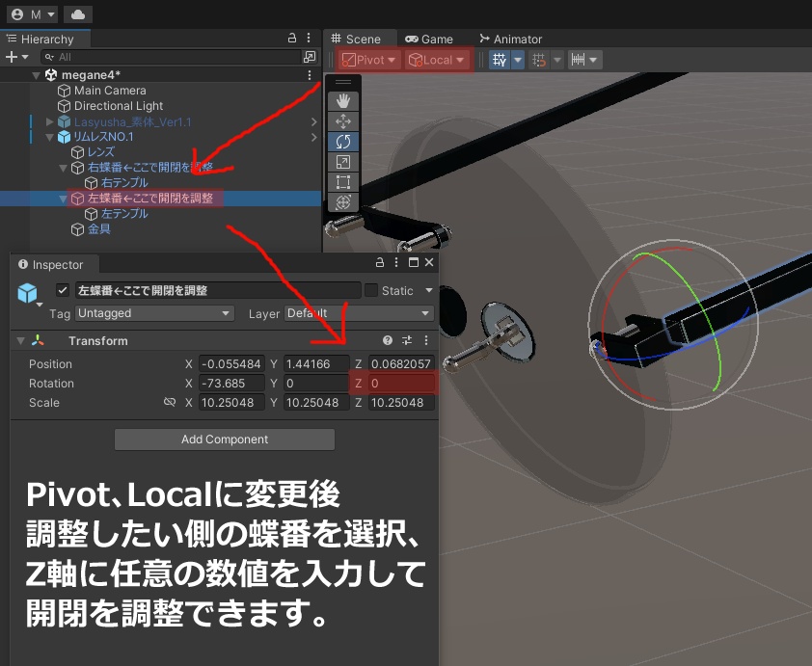Toggle grid snapping icon

539,60
